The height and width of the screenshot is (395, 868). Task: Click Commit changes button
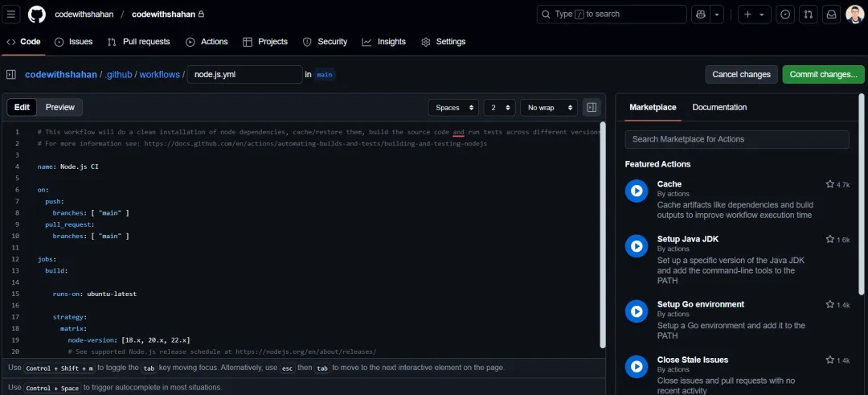(x=823, y=74)
